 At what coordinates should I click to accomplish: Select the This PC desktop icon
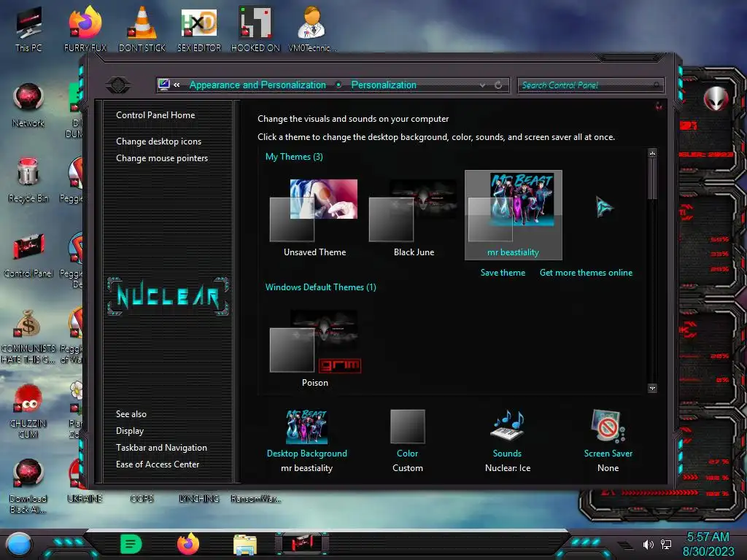[28, 28]
